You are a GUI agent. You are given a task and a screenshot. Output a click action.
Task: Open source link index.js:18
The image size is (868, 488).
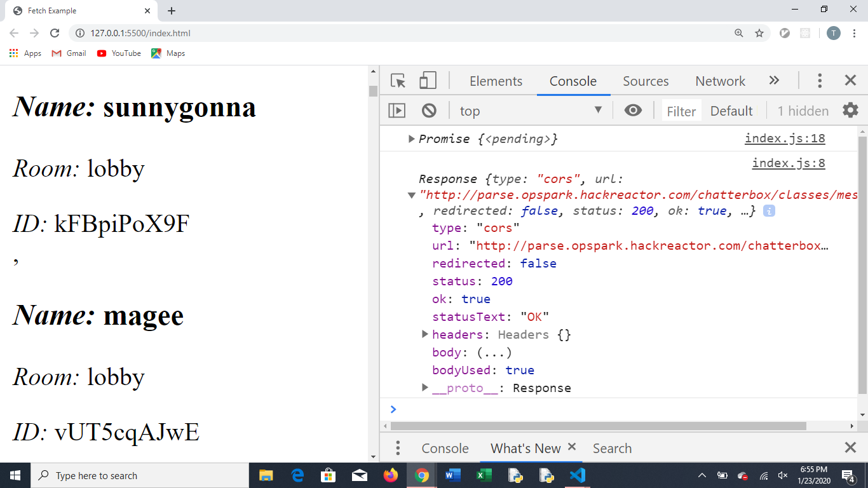pyautogui.click(x=785, y=139)
